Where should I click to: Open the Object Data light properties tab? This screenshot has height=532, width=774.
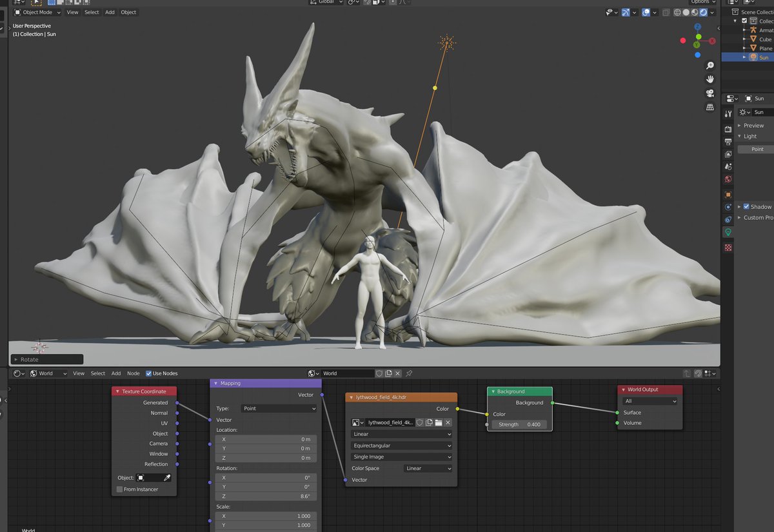coord(728,233)
